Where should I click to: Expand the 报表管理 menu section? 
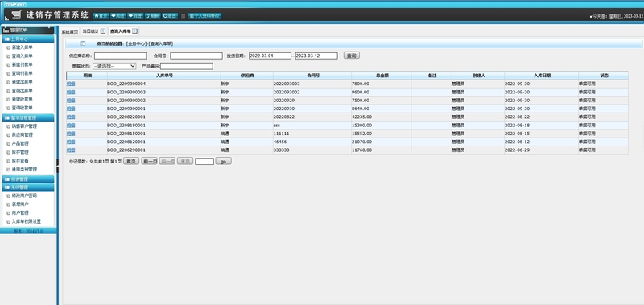click(28, 179)
